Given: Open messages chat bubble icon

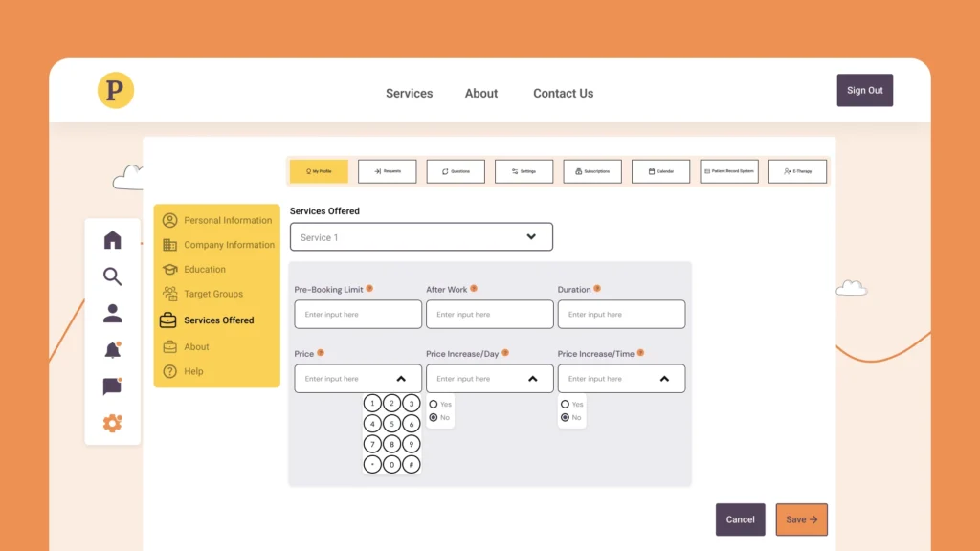Looking at the screenshot, I should tap(112, 386).
